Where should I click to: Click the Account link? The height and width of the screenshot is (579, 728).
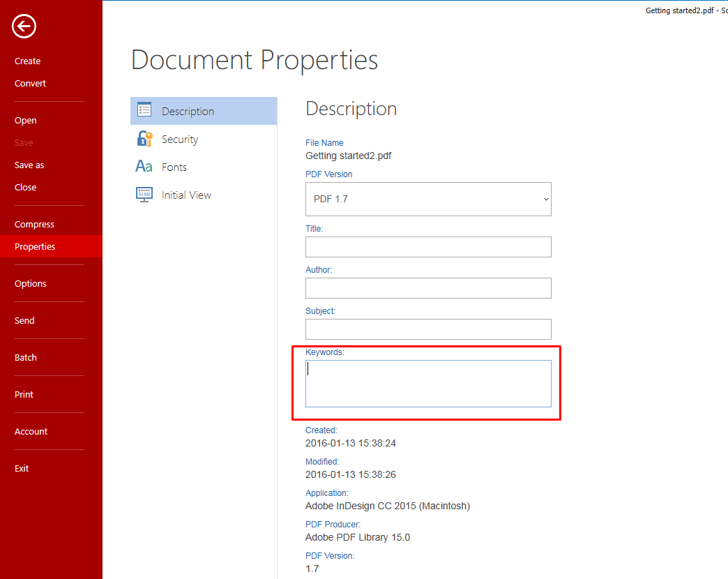click(31, 431)
